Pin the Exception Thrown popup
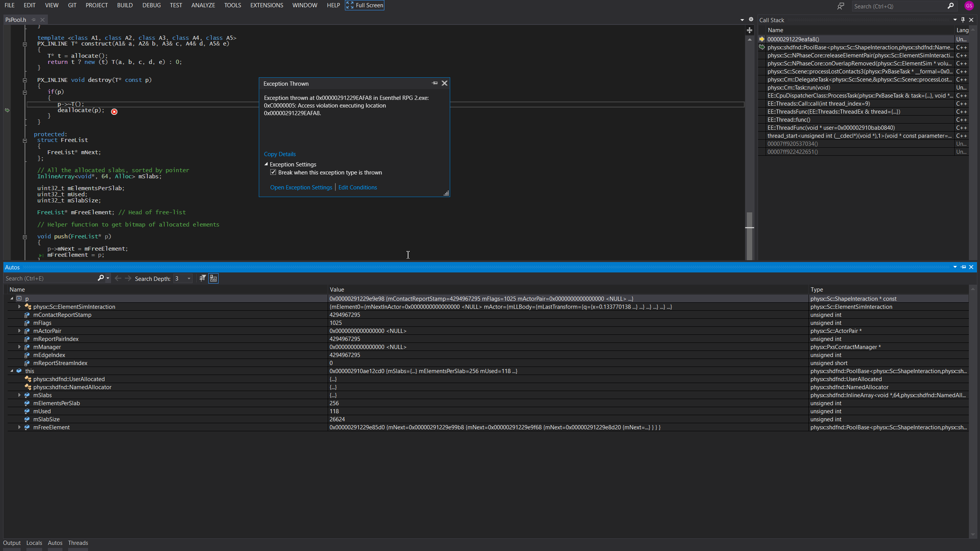Image resolution: width=980 pixels, height=551 pixels. 434,83
